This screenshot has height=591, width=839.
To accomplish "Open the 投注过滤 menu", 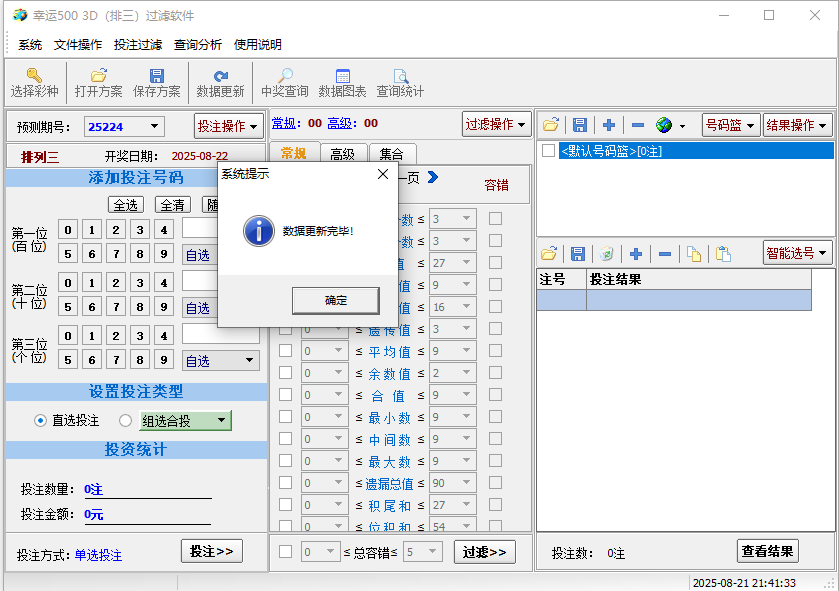I will tap(138, 45).
